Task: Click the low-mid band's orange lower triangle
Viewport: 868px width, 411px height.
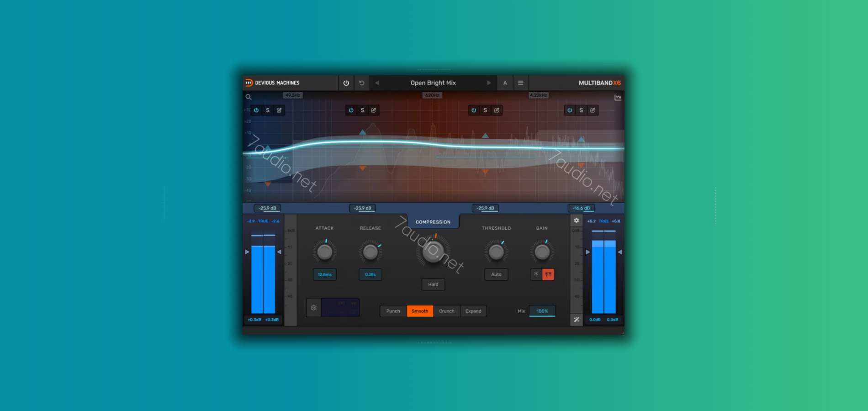Action: coord(362,168)
